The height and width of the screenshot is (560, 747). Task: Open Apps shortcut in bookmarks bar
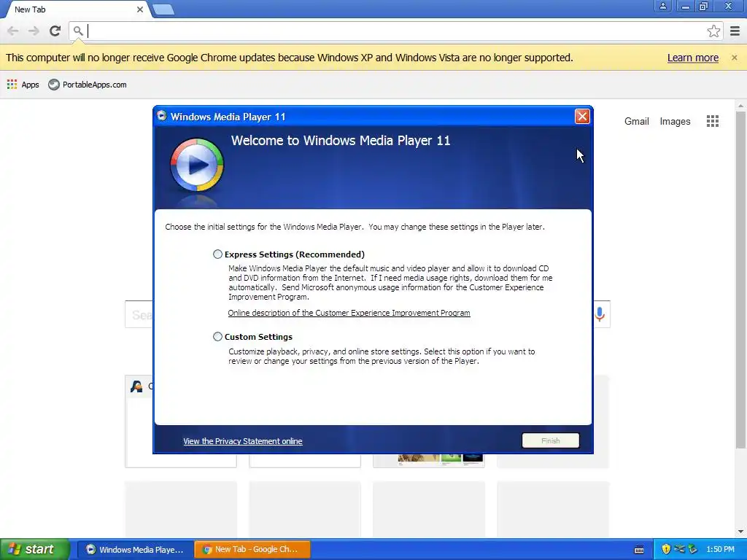tap(23, 85)
